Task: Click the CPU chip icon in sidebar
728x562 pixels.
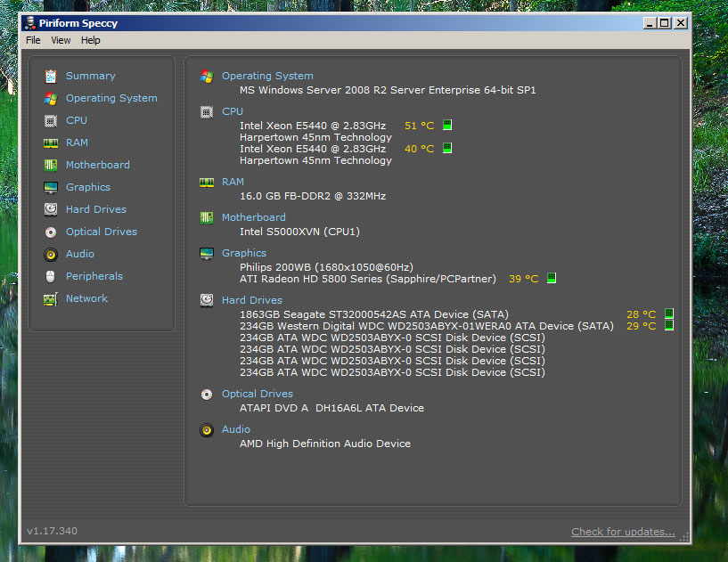Action: click(51, 120)
